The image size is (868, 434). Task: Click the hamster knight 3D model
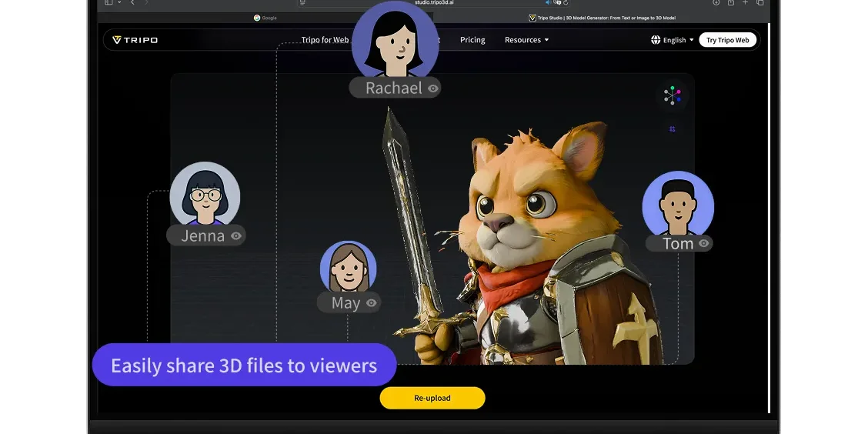pyautogui.click(x=526, y=238)
